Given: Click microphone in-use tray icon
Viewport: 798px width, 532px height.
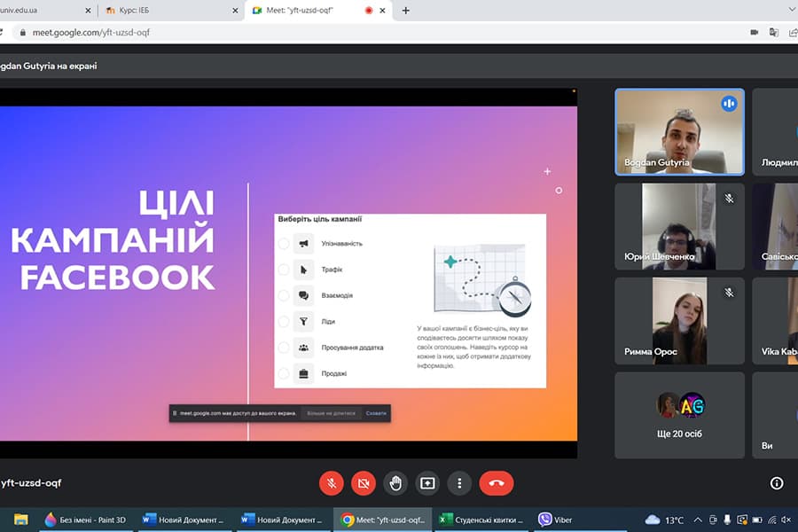Looking at the screenshot, I should click(727, 520).
